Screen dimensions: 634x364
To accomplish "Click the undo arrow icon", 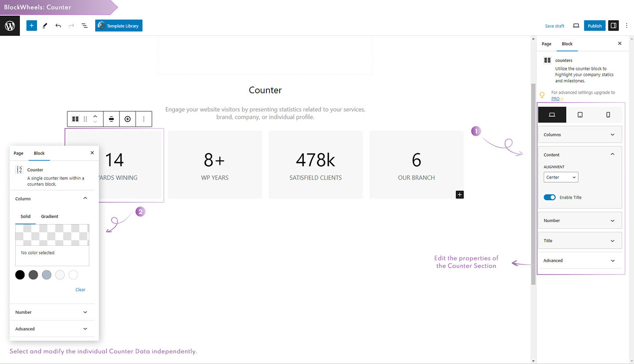I will tap(58, 26).
